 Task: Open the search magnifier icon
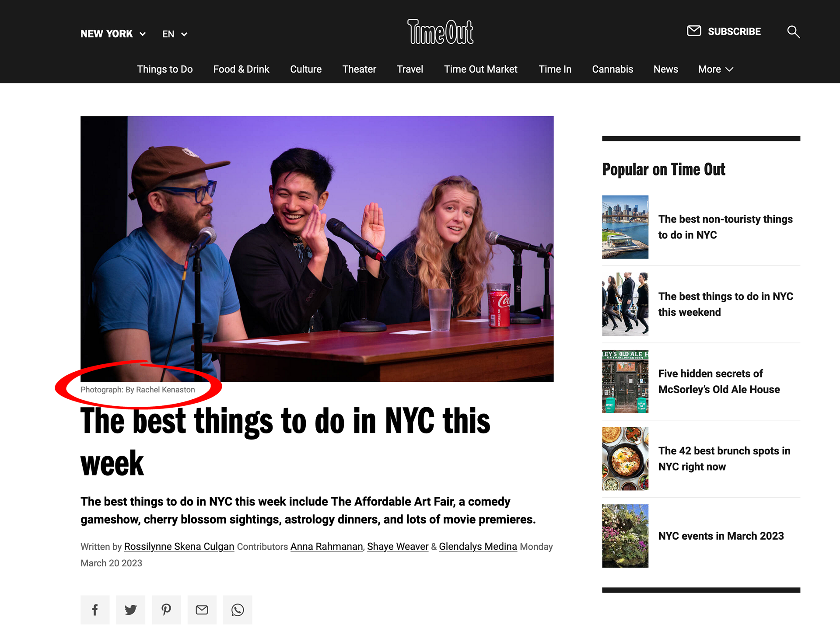click(793, 32)
